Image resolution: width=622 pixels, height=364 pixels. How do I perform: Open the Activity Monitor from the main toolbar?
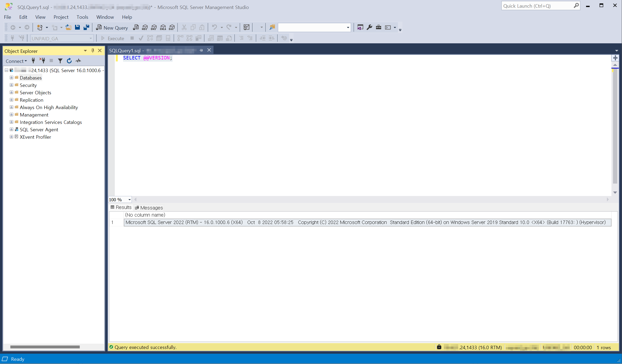tap(247, 27)
